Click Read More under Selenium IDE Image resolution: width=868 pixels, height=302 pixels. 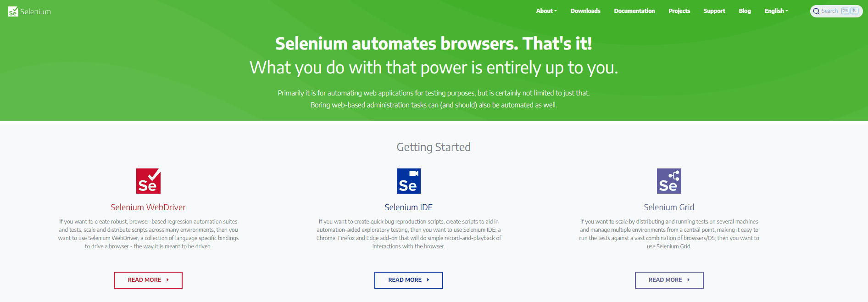pyautogui.click(x=409, y=280)
